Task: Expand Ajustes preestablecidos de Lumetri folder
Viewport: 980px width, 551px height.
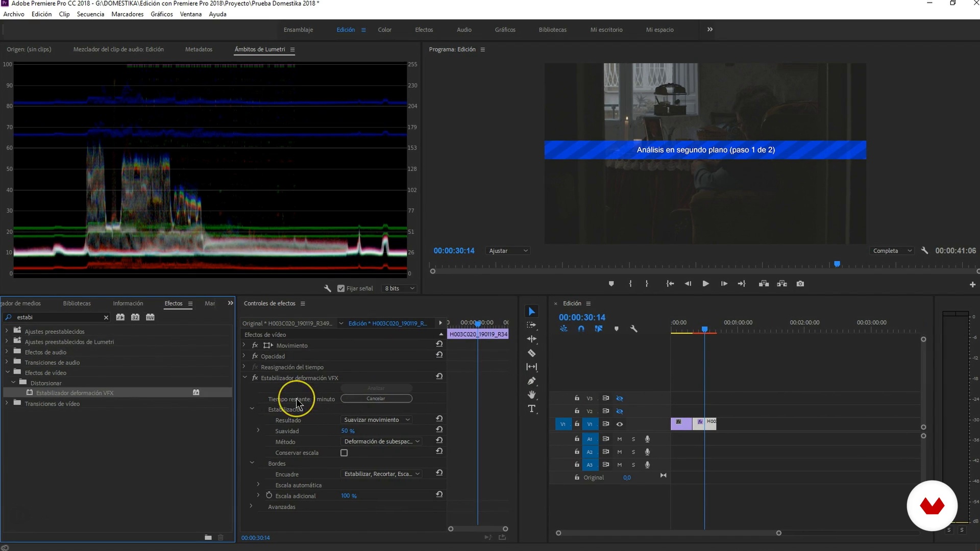Action: (x=7, y=341)
